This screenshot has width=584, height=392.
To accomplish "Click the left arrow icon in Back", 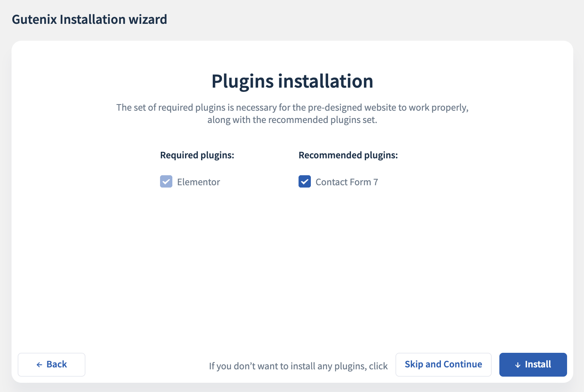I will [x=39, y=365].
